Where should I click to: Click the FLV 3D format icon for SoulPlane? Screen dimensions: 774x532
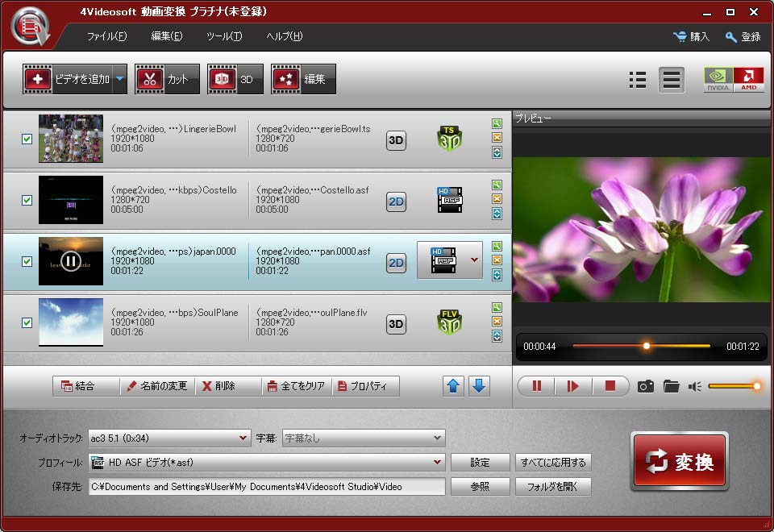click(450, 322)
